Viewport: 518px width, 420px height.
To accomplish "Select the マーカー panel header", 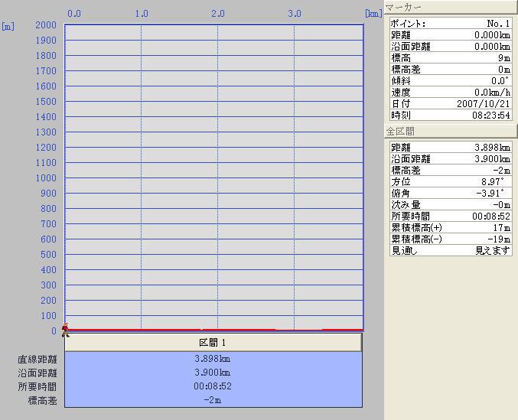I will (450, 8).
